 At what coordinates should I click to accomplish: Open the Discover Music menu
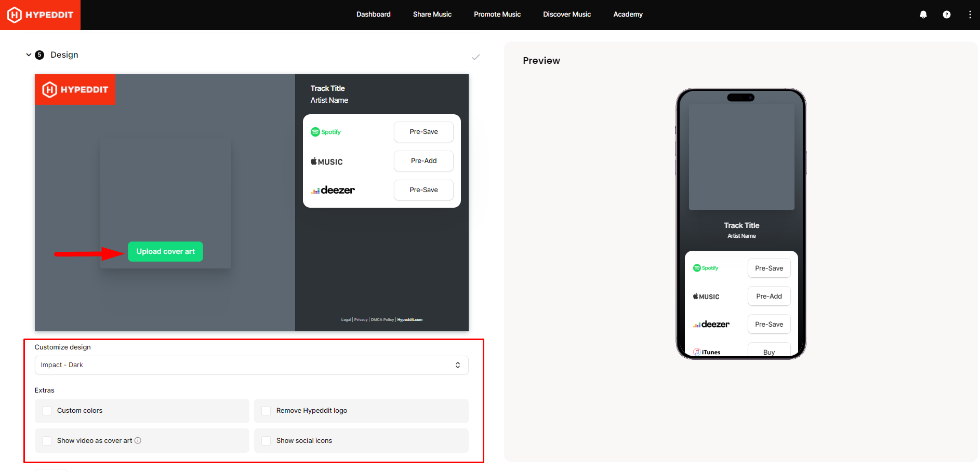tap(566, 15)
